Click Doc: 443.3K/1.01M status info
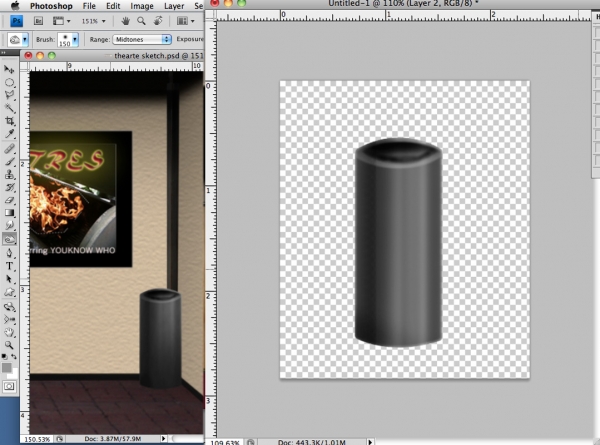 (311, 442)
